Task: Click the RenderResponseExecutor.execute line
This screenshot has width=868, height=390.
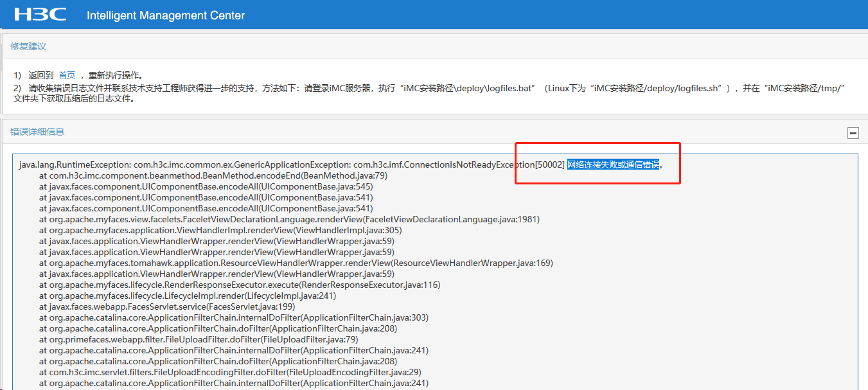Action: point(240,285)
